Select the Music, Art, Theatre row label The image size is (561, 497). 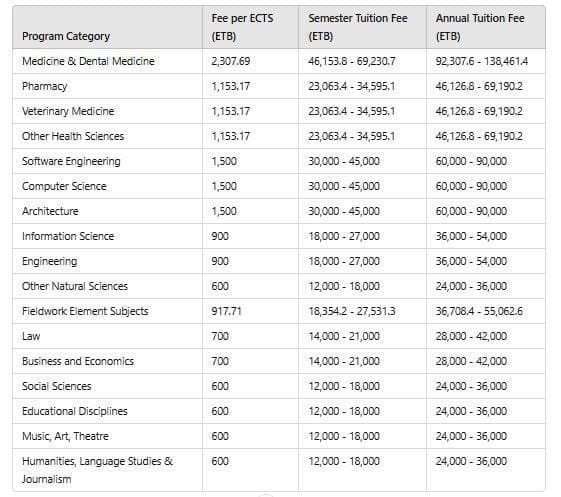point(65,436)
